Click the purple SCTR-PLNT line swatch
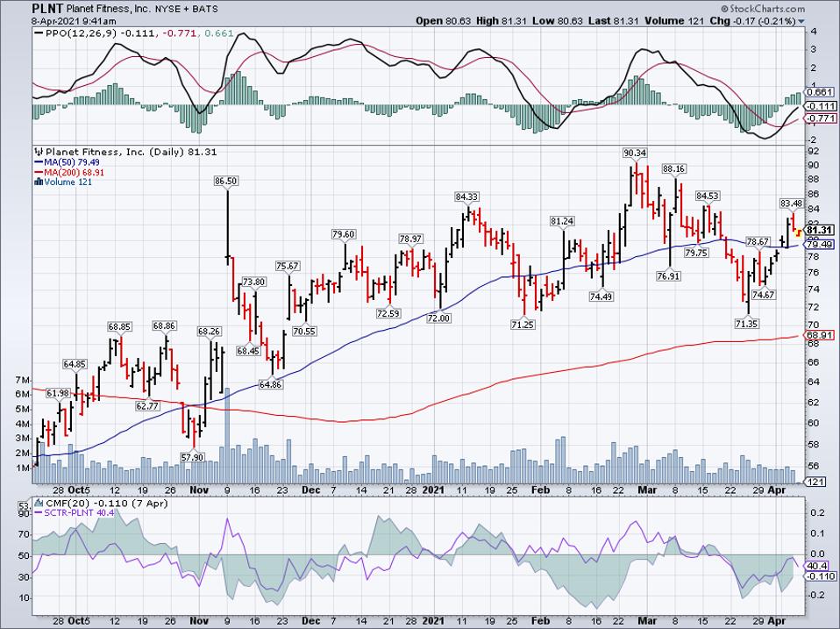Screen dimensions: 840x629 39,513
